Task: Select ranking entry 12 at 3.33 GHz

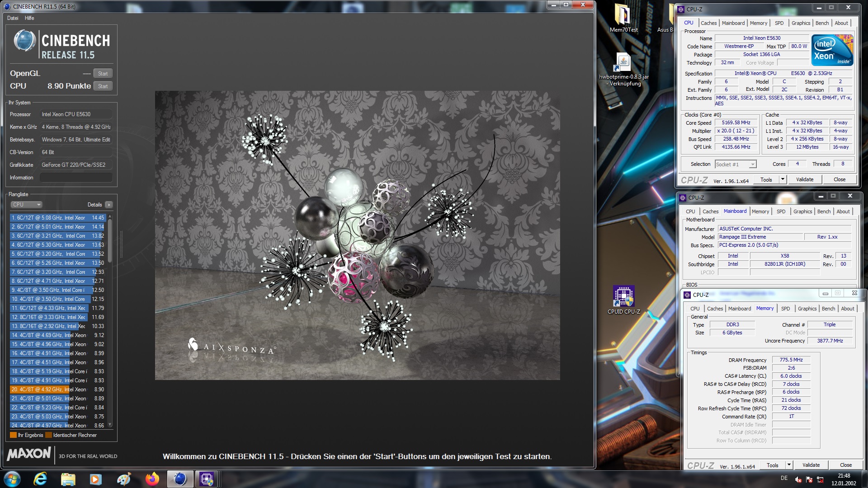Action: (x=58, y=317)
